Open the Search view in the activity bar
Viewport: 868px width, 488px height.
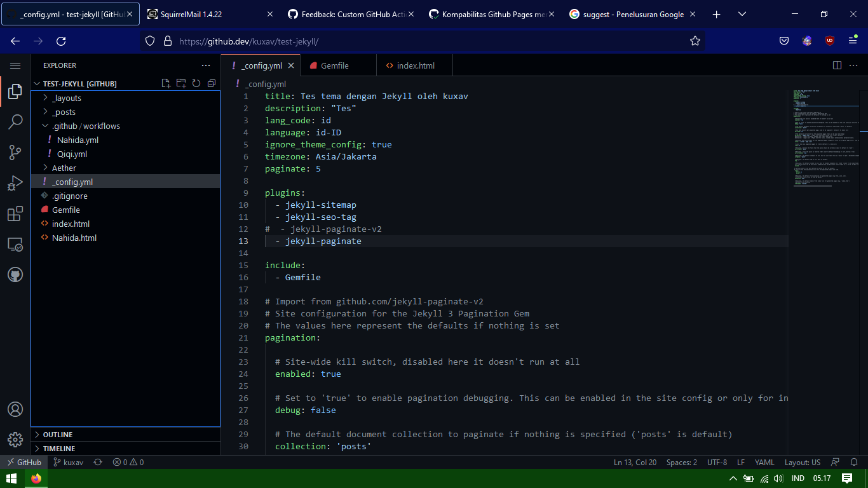pos(15,122)
